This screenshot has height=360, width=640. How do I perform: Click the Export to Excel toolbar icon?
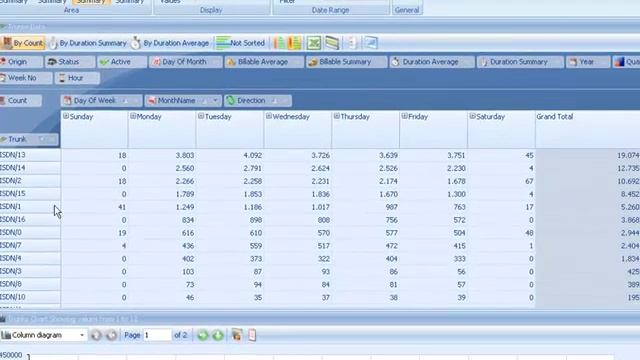(x=313, y=43)
